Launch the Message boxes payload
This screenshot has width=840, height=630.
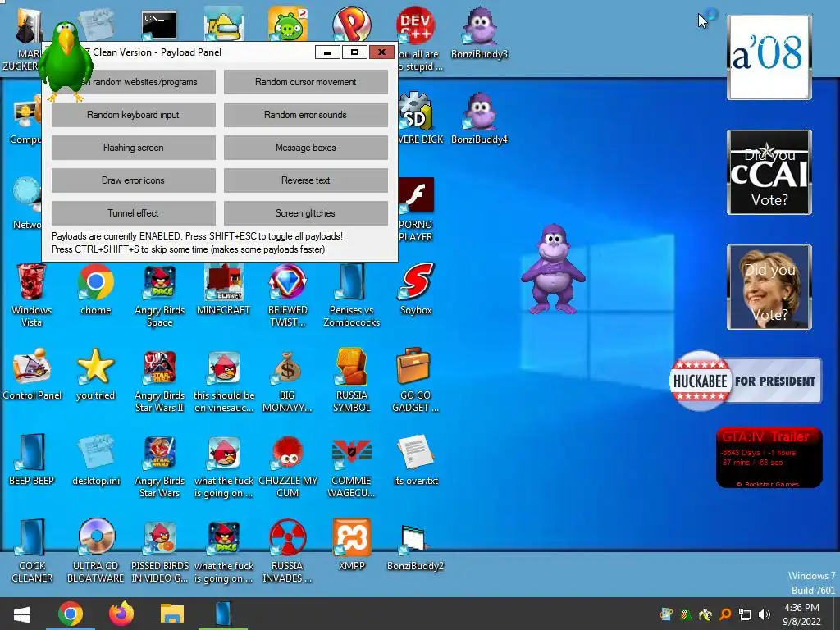click(305, 148)
